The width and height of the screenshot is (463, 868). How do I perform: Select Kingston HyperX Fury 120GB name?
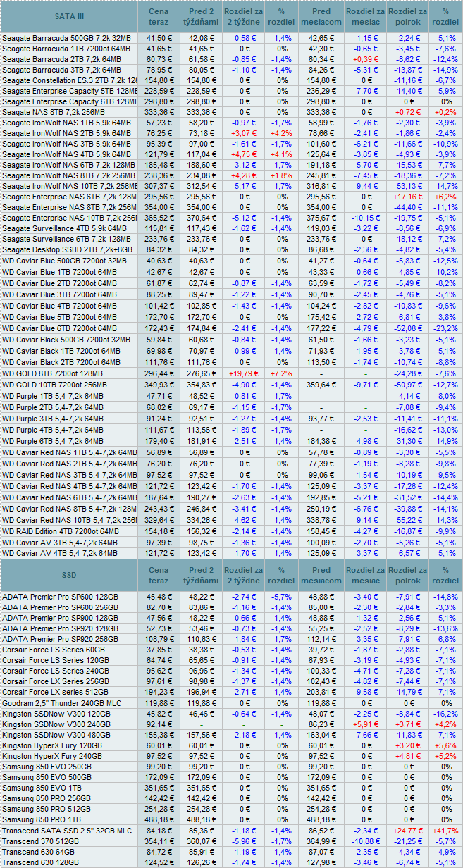(52, 745)
